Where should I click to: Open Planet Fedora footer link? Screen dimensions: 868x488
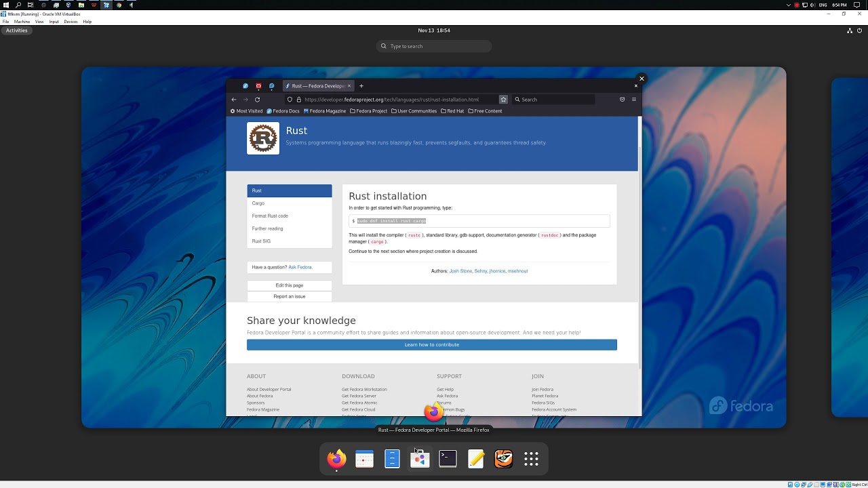pos(545,396)
